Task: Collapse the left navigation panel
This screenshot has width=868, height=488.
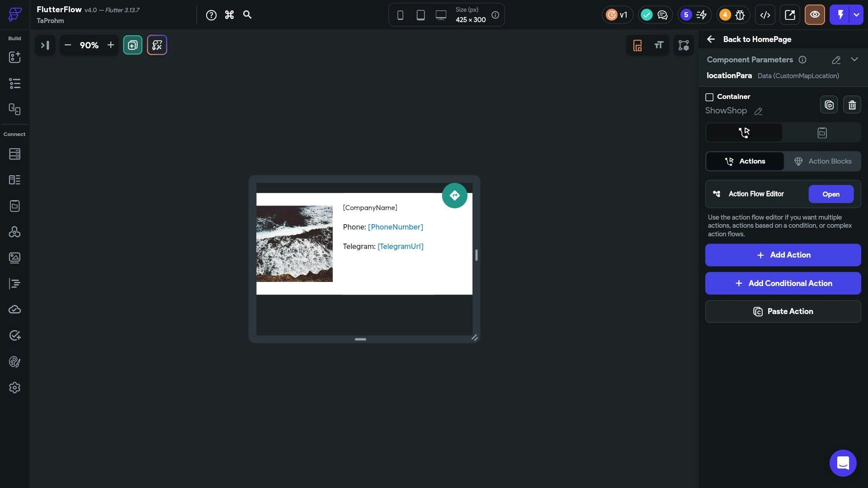Action: 45,45
